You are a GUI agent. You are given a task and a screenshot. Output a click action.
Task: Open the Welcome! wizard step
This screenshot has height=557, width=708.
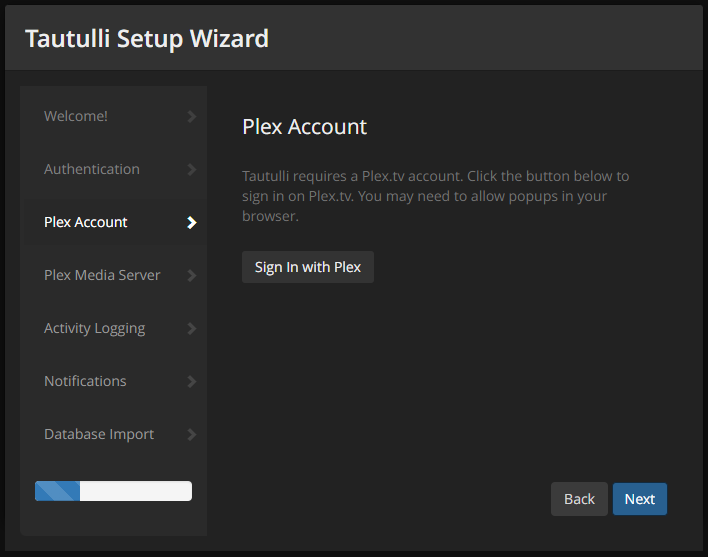[x=114, y=116]
